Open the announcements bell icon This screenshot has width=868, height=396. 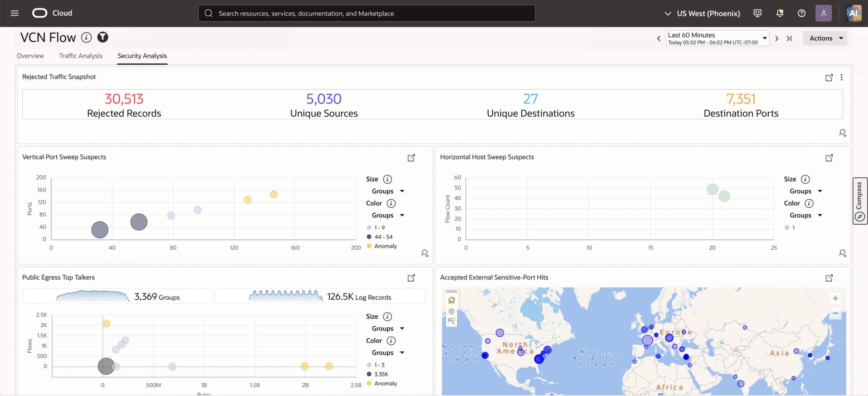tap(780, 13)
